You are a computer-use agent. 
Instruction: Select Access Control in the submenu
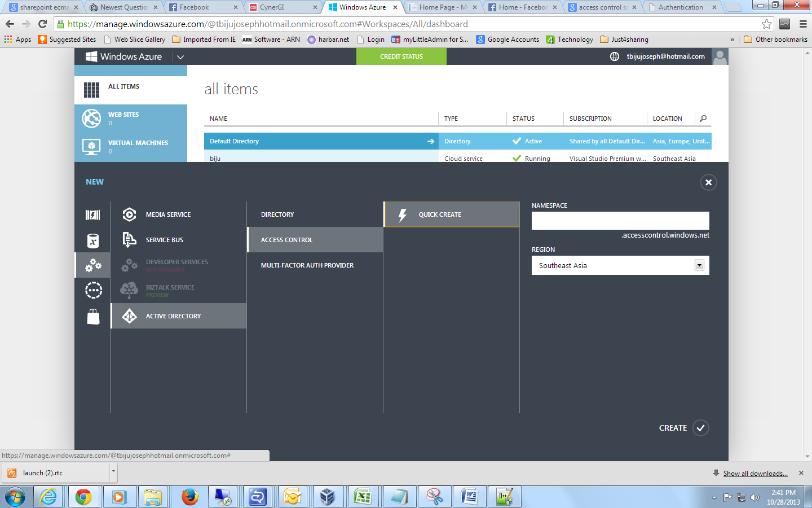315,240
